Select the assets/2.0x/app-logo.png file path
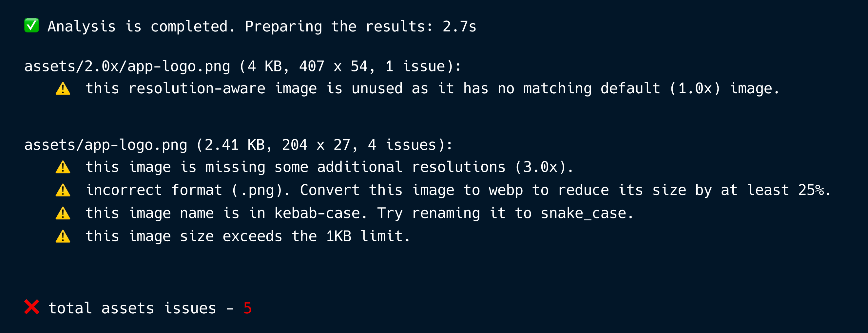Screen dimensions: 868x333 [127, 66]
